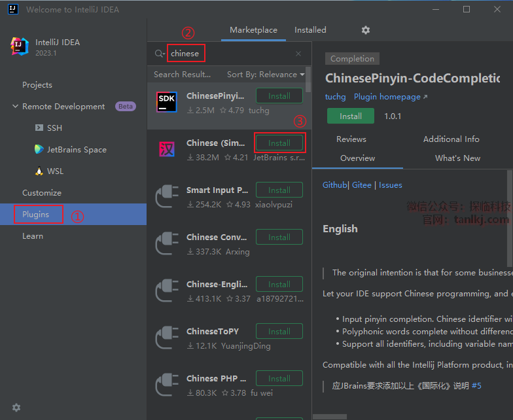Screen dimensions: 513x420
Task: Click the Chinese PHP plugin plug icon
Action: click(167, 385)
